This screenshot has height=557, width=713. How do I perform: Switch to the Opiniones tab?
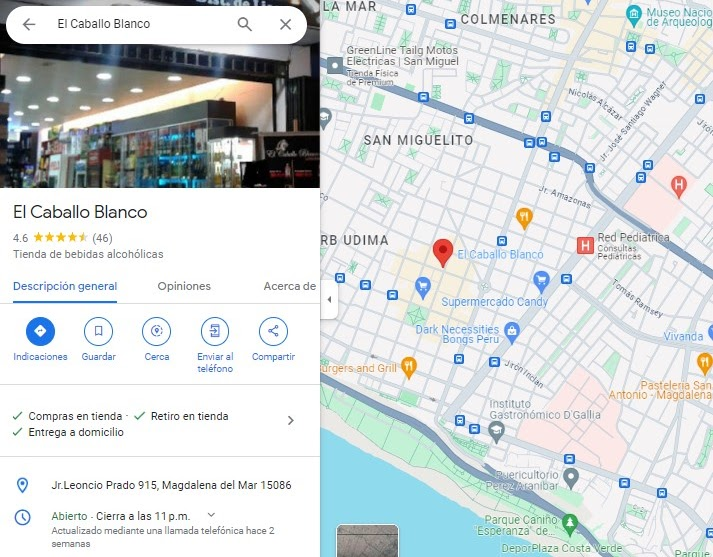click(x=184, y=286)
